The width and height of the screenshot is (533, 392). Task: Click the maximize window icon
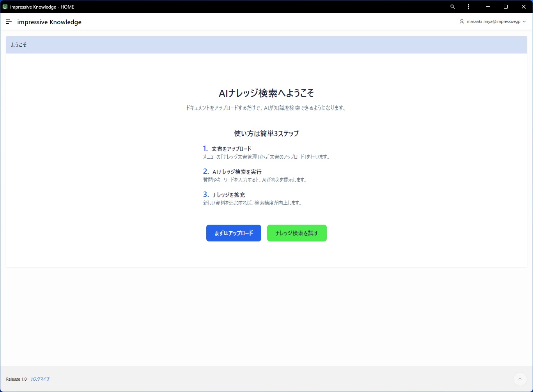click(506, 7)
